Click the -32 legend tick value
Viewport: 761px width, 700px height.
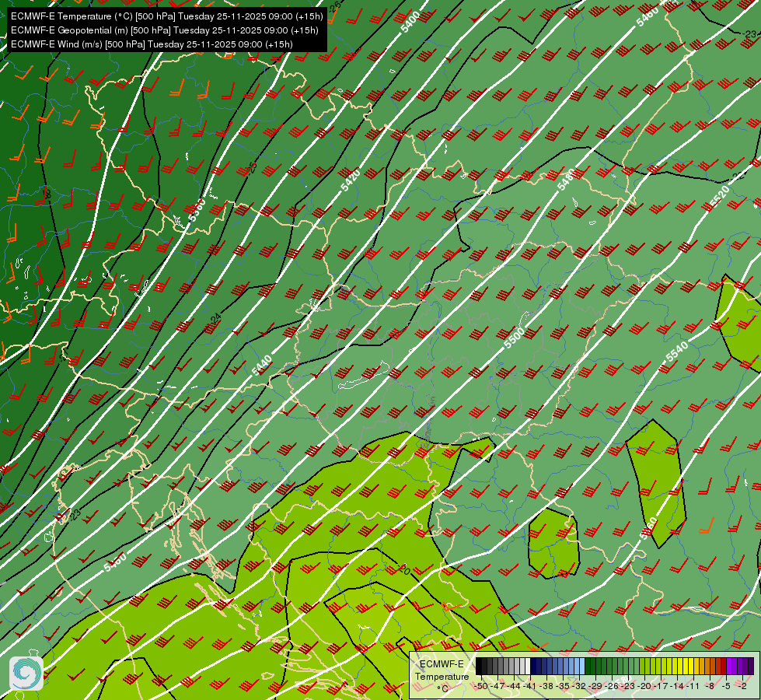click(579, 686)
